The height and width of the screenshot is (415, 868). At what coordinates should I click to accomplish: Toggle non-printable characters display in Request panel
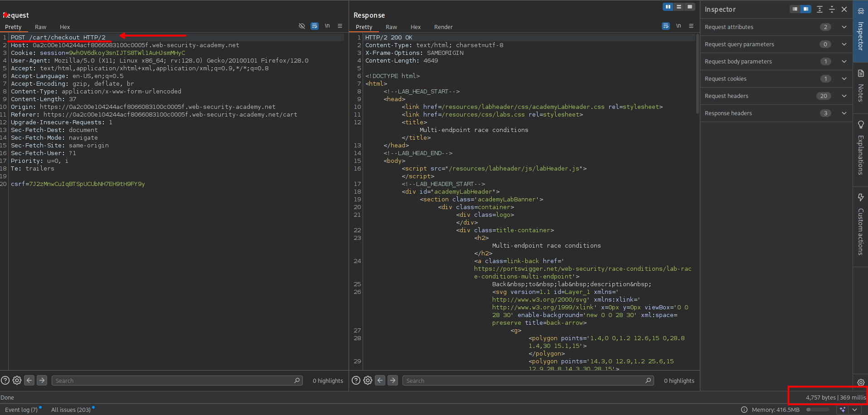[x=327, y=26]
